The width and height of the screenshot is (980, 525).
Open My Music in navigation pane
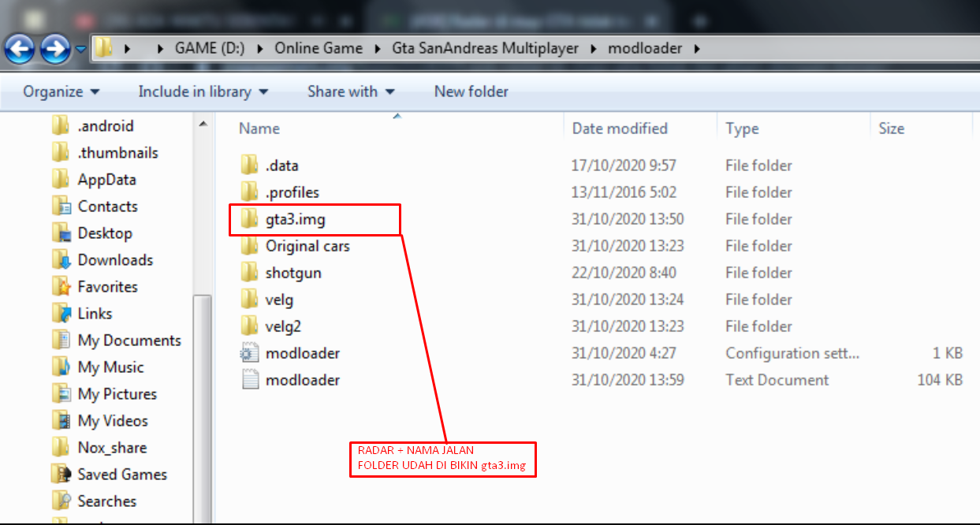pos(111,367)
